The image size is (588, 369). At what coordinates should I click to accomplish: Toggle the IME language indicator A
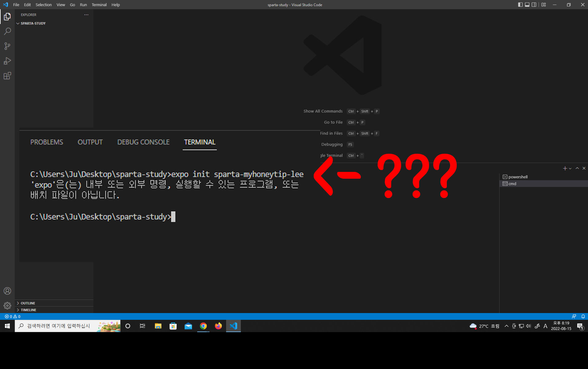pyautogui.click(x=545, y=326)
